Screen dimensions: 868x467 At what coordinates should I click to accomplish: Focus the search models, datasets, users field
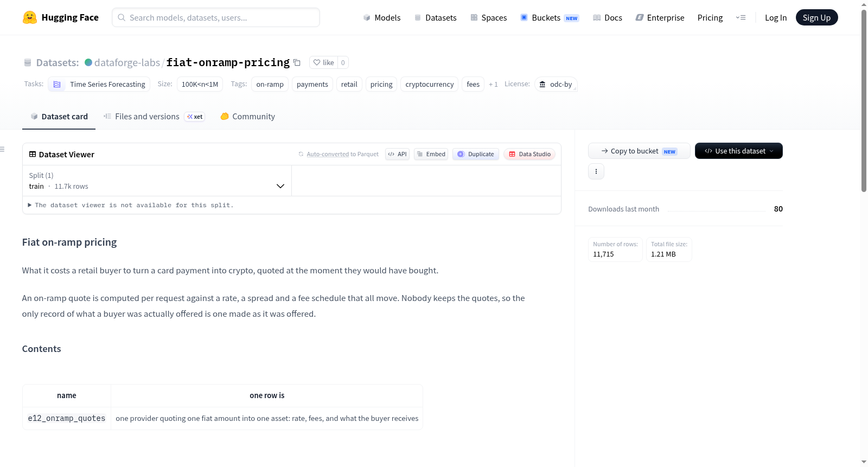click(x=216, y=17)
